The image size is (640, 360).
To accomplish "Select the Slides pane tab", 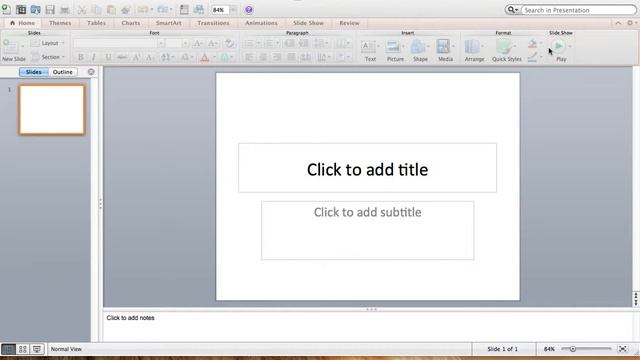I will (33, 72).
